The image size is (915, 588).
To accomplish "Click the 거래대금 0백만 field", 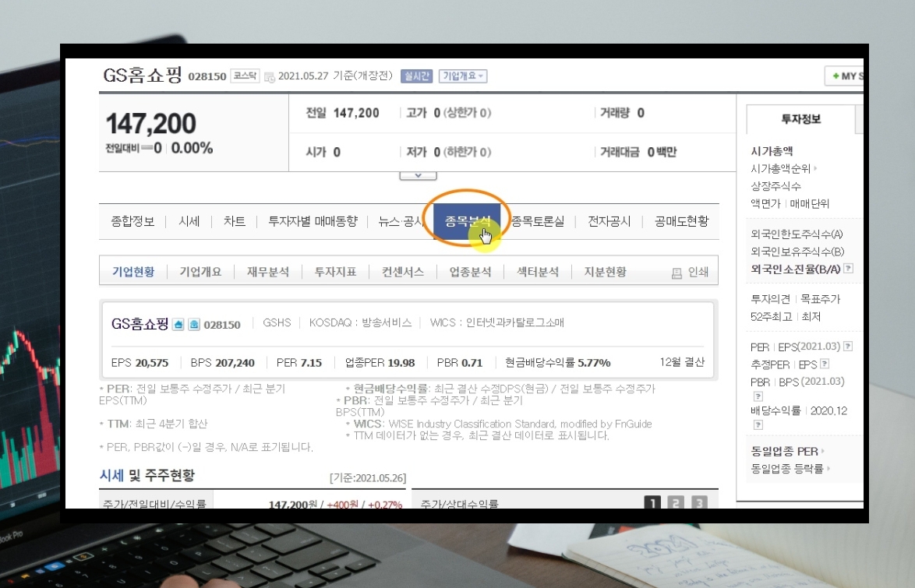I will [x=638, y=152].
